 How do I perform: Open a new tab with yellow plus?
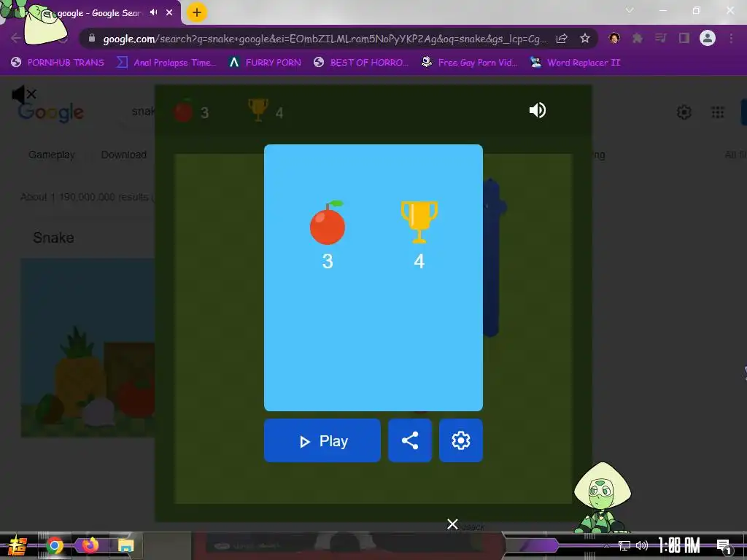[197, 12]
